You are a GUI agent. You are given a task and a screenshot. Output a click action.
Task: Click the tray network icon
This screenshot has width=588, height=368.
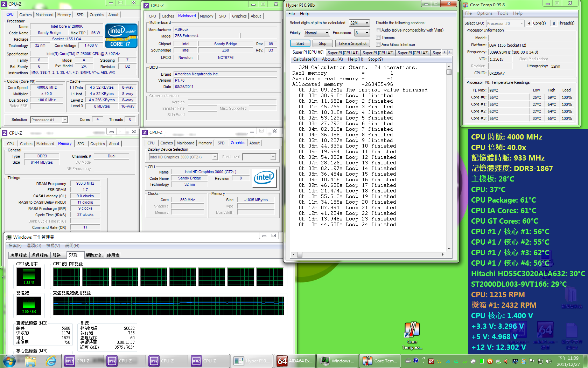pyautogui.click(x=540, y=361)
